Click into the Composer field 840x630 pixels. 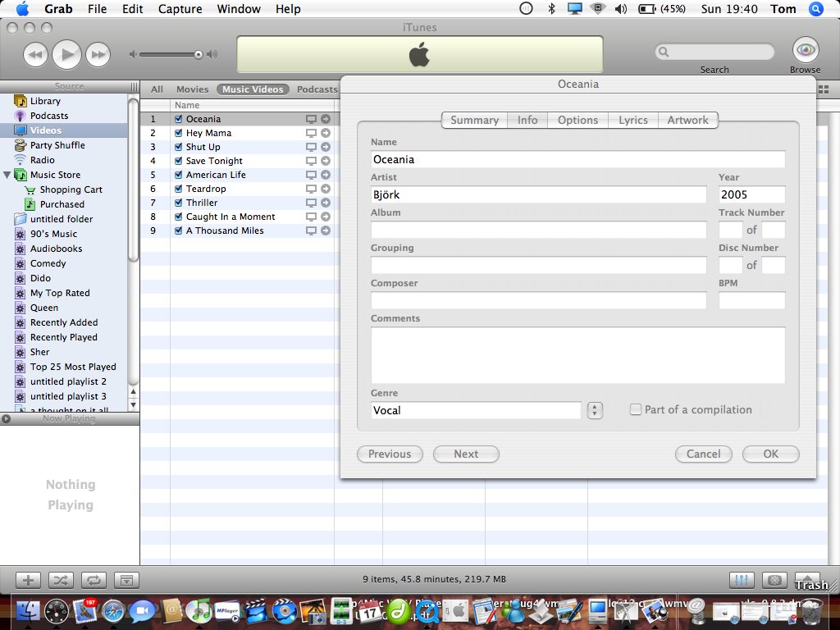(538, 300)
